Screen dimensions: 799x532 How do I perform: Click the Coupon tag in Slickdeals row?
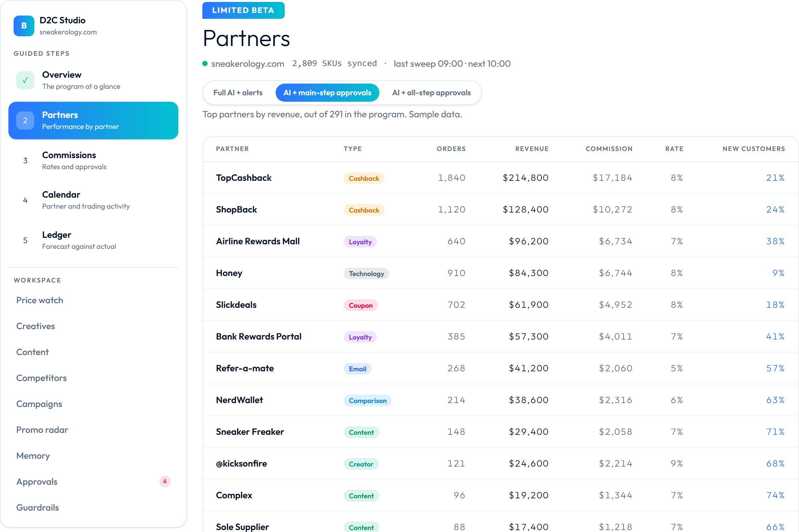pyautogui.click(x=361, y=305)
